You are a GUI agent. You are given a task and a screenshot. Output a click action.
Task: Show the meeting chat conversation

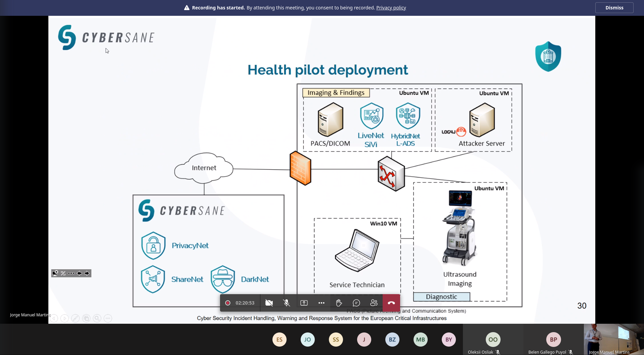356,303
